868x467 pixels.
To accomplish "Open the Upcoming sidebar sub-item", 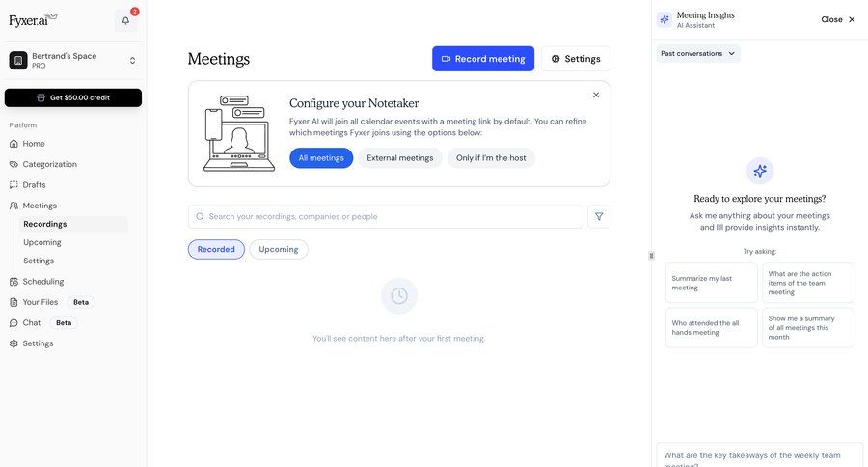I will [x=42, y=242].
